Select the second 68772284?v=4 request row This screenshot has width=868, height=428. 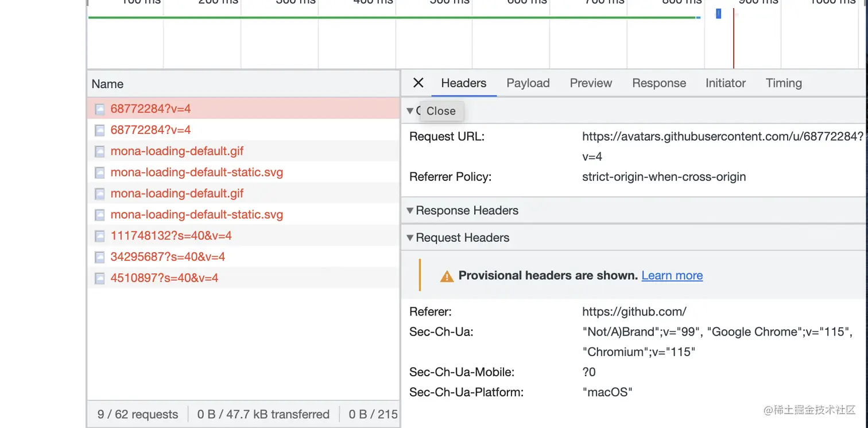[150, 130]
